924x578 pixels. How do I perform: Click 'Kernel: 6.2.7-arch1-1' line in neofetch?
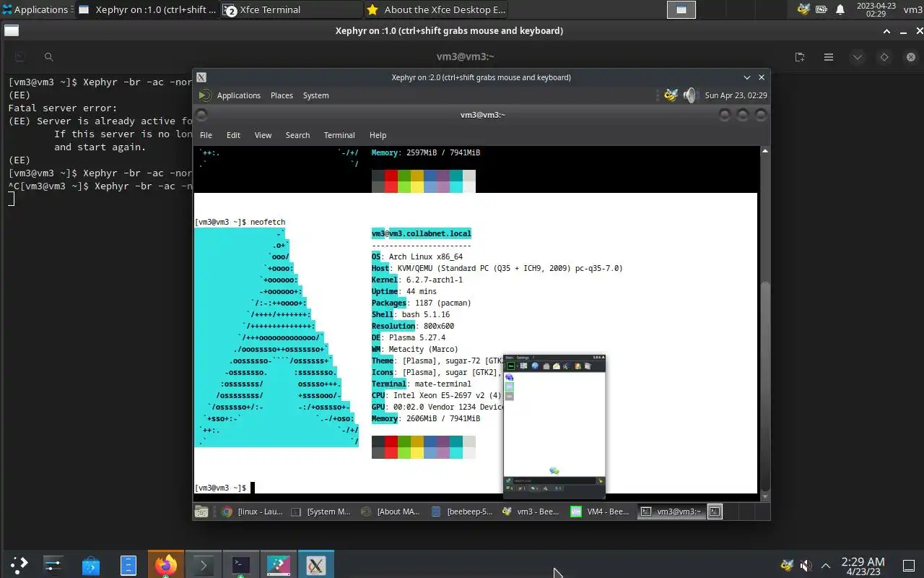(x=417, y=280)
